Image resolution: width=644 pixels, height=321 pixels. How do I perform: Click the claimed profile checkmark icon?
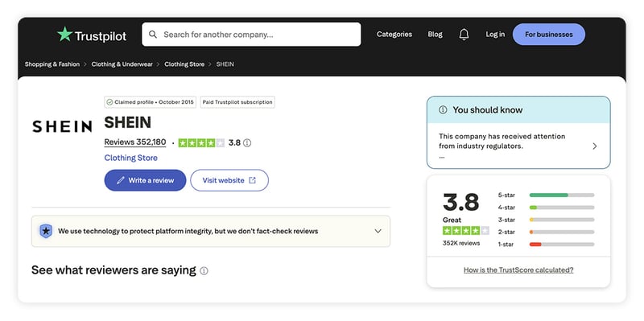click(x=109, y=102)
